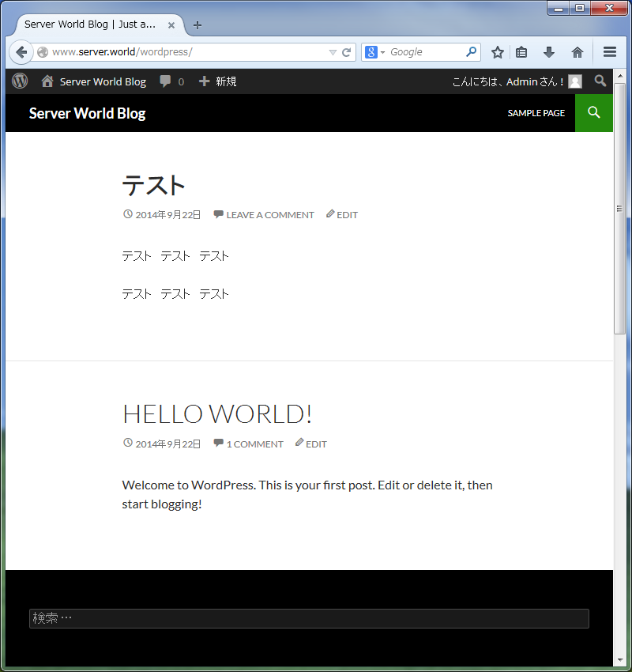Show bookmarks list icon
Image resolution: width=632 pixels, height=672 pixels.
(521, 52)
